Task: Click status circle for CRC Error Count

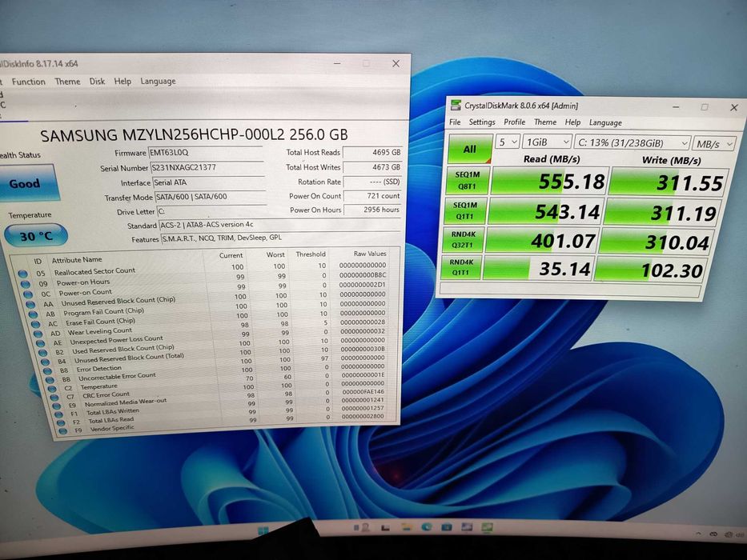Action: 54,398
